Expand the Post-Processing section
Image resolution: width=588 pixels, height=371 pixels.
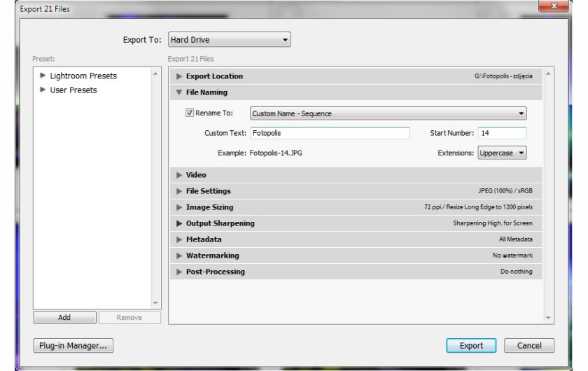179,272
